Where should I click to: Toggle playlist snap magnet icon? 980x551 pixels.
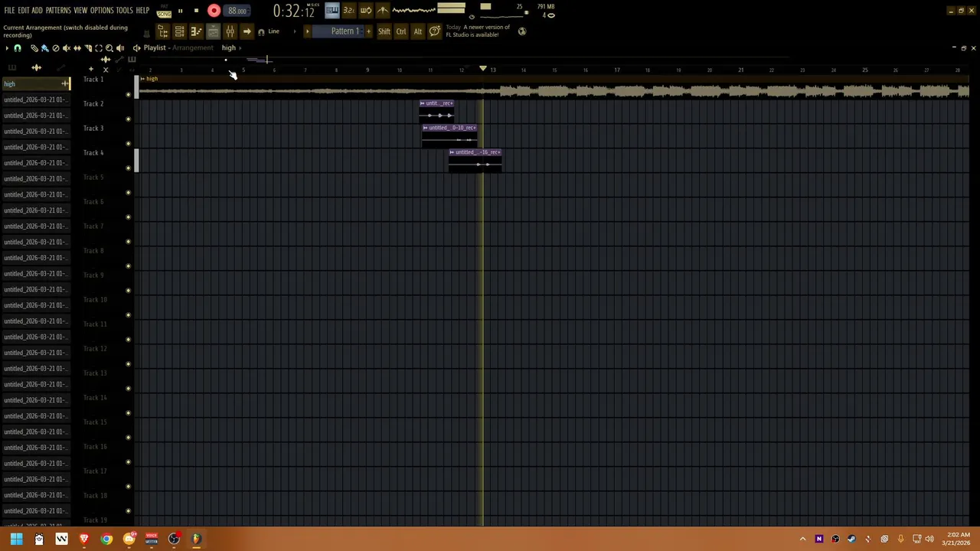coord(18,48)
